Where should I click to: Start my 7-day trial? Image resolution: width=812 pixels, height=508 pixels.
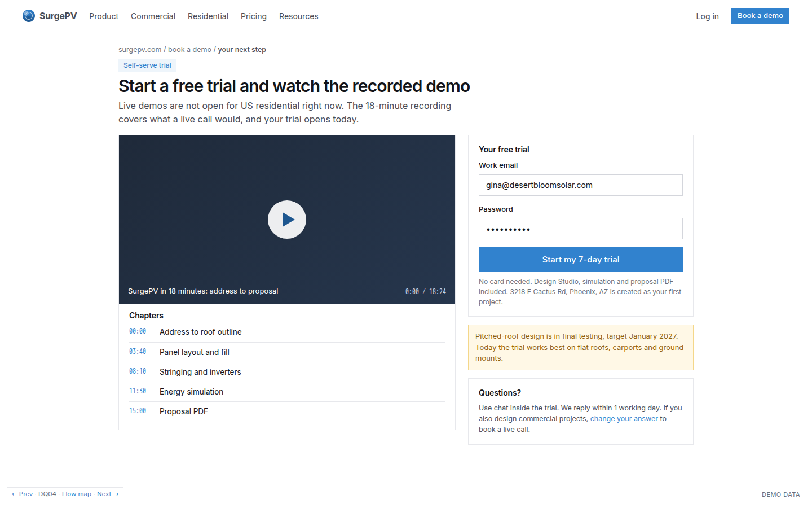[581, 260]
